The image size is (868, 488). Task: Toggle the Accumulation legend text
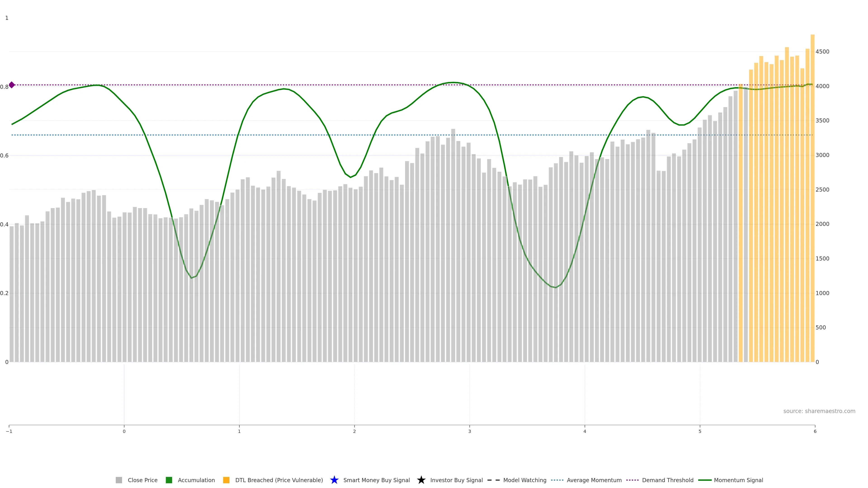[x=196, y=480]
